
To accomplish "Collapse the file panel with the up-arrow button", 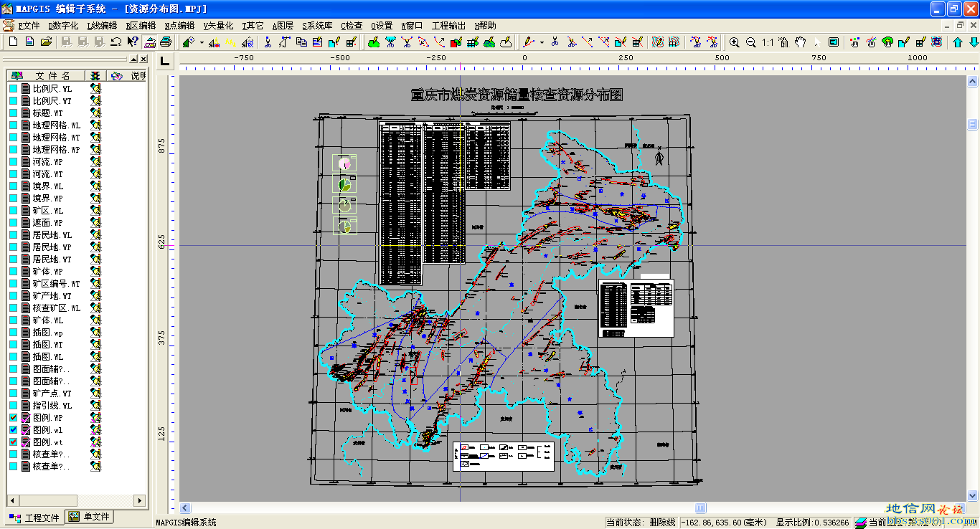I will point(134,59).
